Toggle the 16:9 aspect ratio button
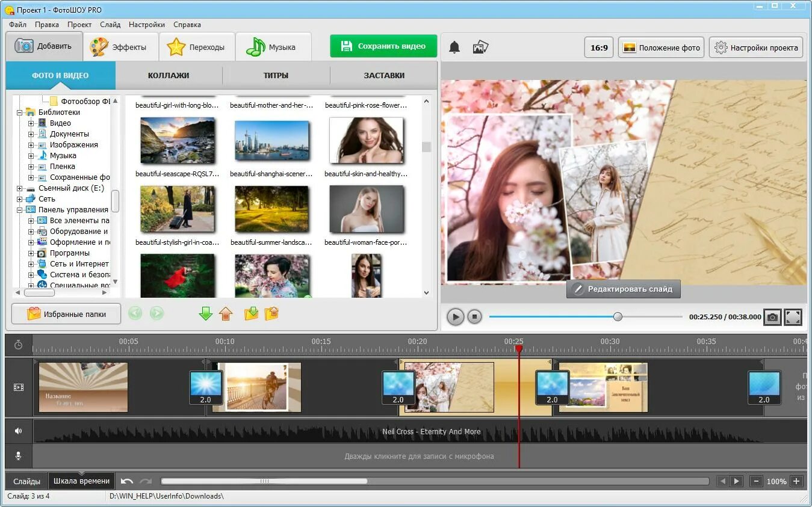Viewport: 812px width, 507px height. [599, 48]
